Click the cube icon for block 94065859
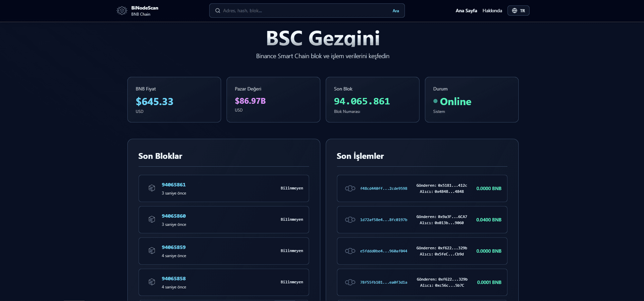 [x=152, y=251]
